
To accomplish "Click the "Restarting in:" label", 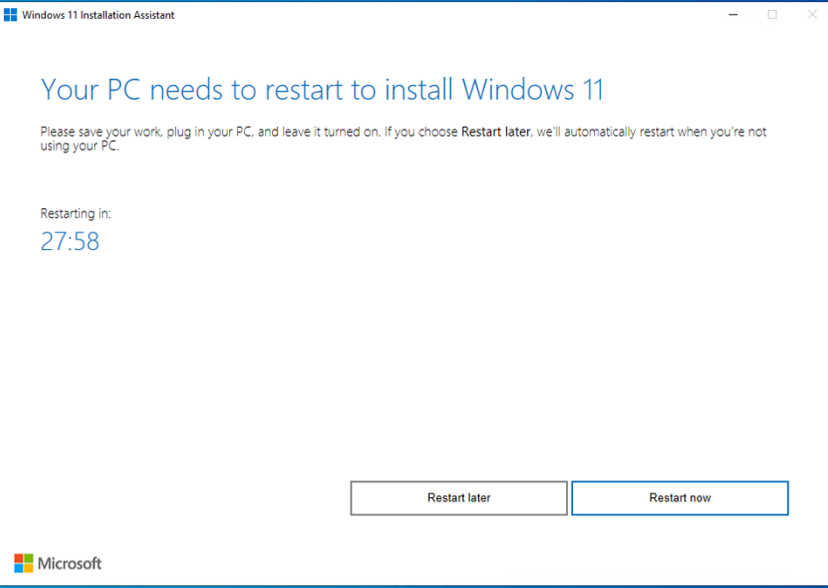I will (x=76, y=213).
